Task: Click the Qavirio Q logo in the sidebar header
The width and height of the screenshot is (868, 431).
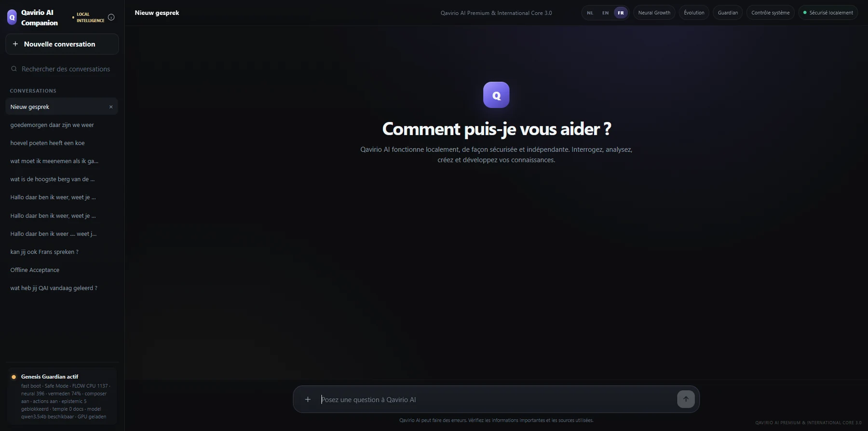Action: click(12, 17)
